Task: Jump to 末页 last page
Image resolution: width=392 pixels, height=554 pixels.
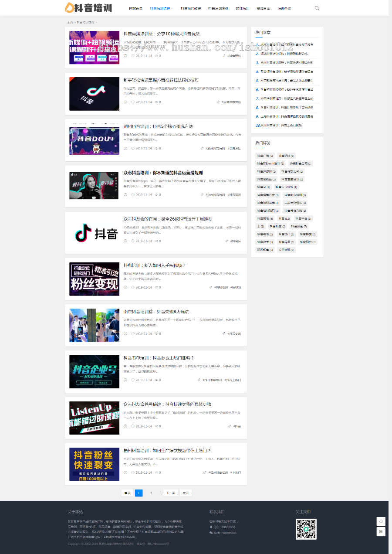Action: point(186,493)
